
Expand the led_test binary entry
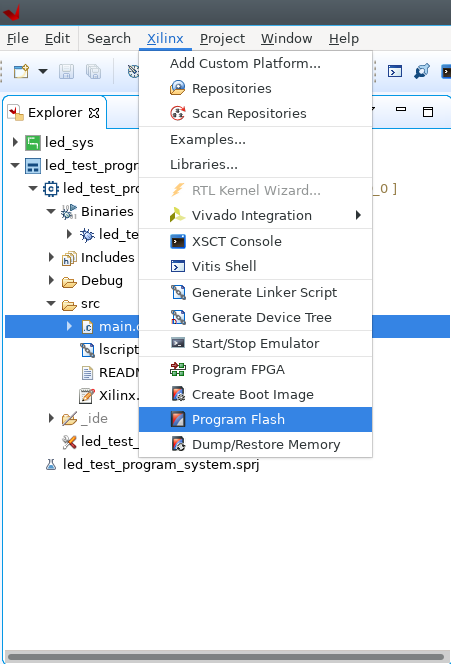tap(69, 234)
